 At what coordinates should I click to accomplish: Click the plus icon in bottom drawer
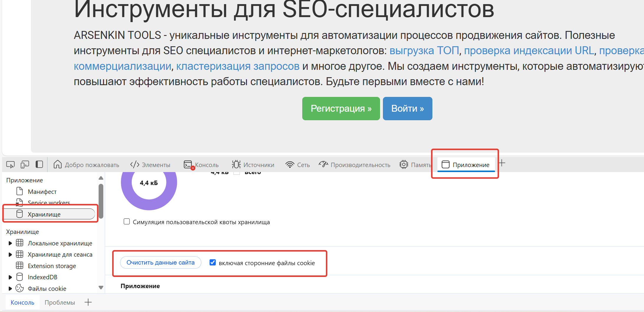point(88,302)
